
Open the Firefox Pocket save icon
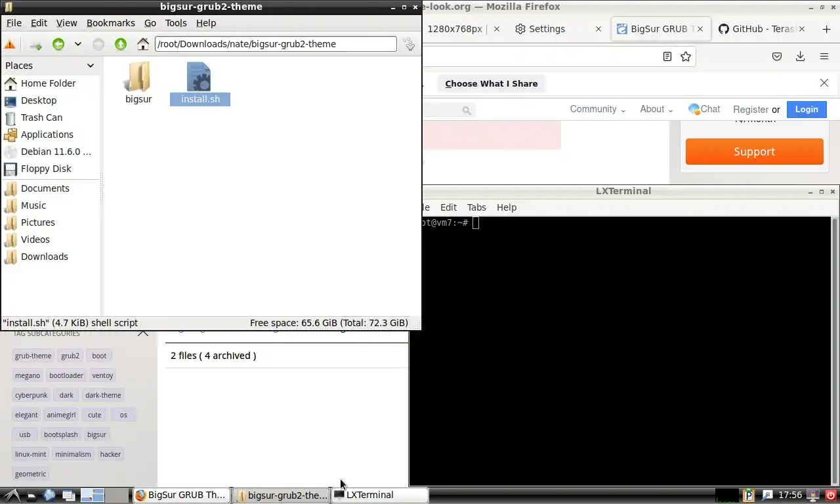(777, 56)
